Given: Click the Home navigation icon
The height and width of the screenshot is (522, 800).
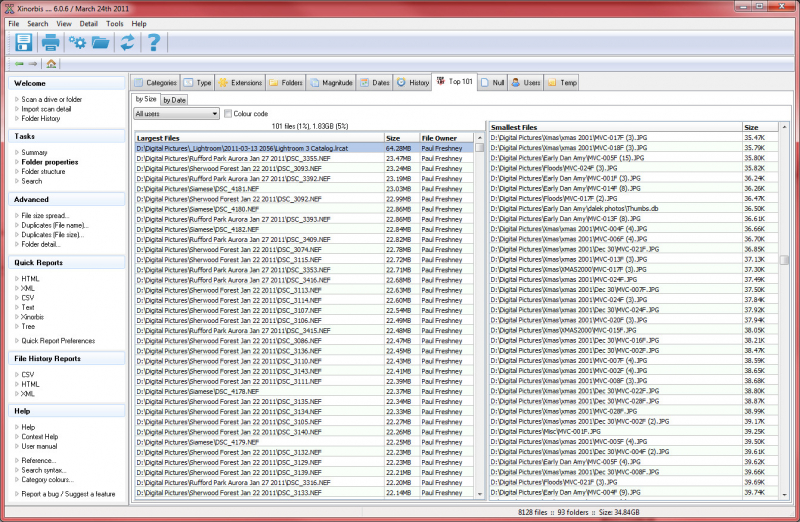Looking at the screenshot, I should pyautogui.click(x=51, y=64).
